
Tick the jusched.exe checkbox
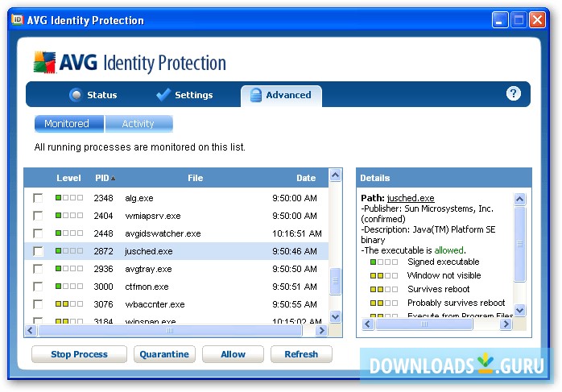pos(38,251)
